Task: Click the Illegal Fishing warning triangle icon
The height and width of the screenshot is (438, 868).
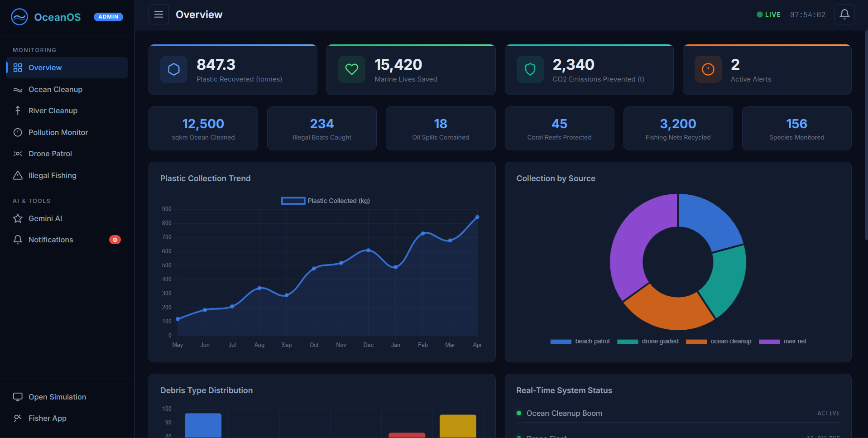Action: tap(18, 175)
